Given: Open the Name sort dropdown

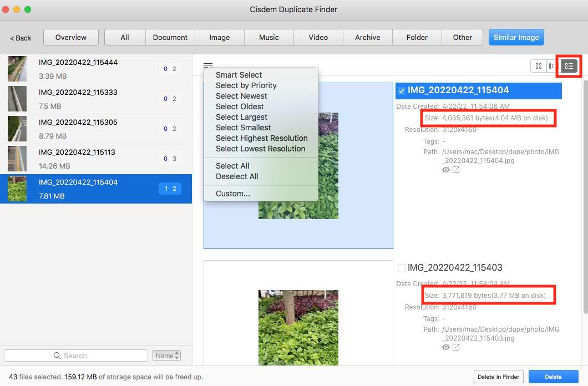Looking at the screenshot, I should (x=166, y=355).
